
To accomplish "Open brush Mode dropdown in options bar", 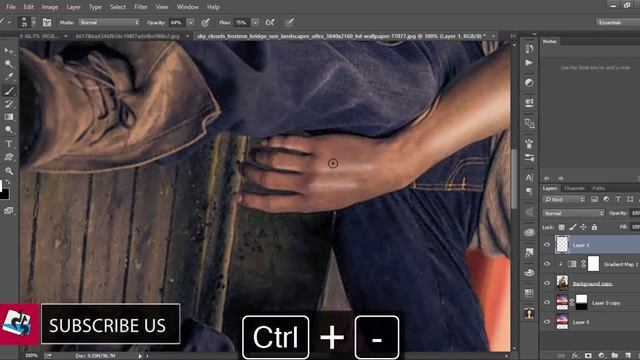I will (x=109, y=22).
